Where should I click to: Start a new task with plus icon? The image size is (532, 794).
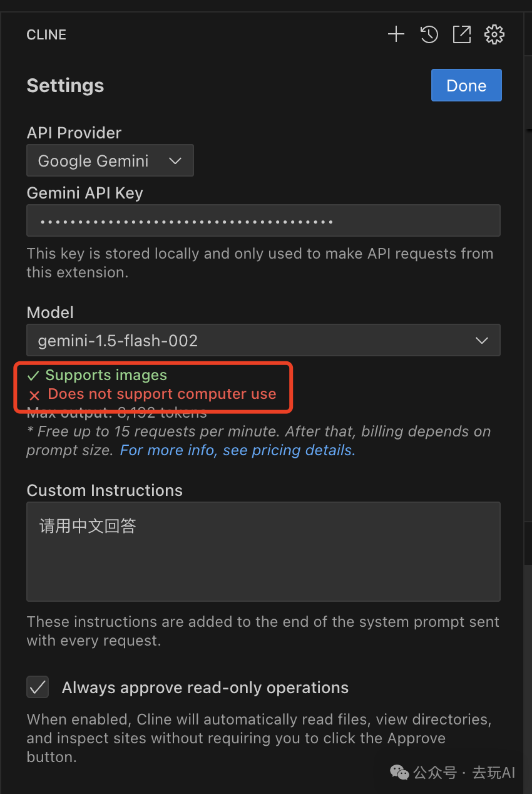pos(396,34)
